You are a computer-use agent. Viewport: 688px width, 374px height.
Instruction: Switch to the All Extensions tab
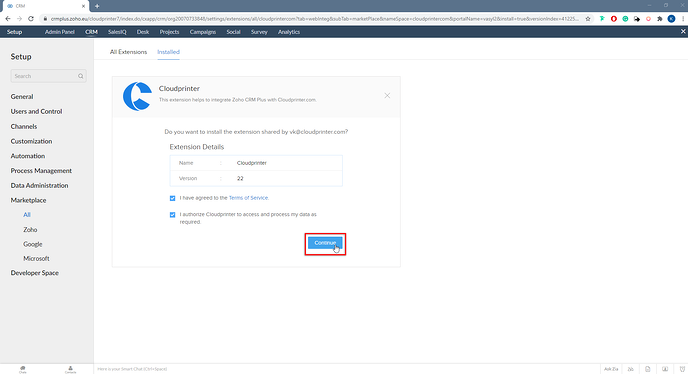pyautogui.click(x=128, y=52)
